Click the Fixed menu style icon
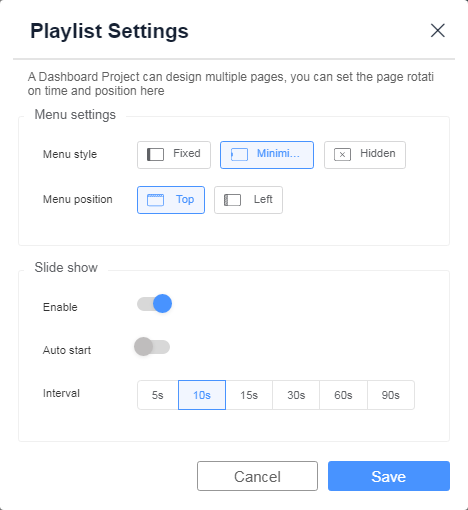This screenshot has height=510, width=468. 155,154
